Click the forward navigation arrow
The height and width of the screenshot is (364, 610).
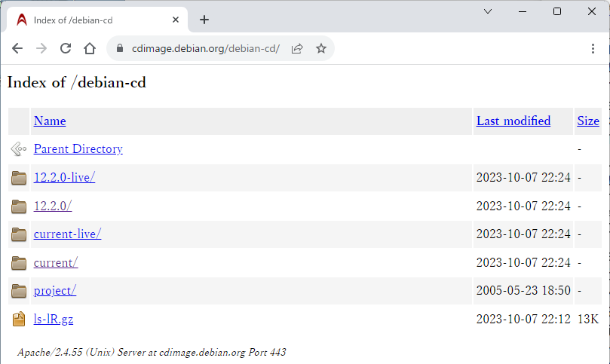point(41,49)
